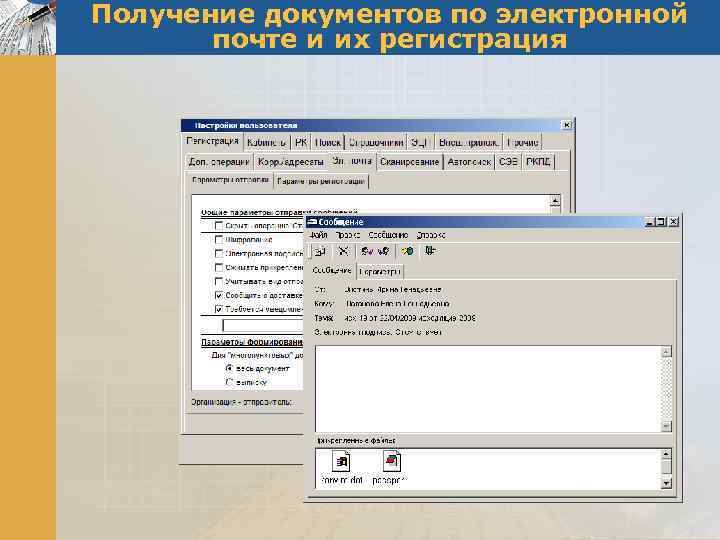The image size is (720, 540).
Task: Open the ЭЦП tab in settings window
Action: tap(419, 143)
